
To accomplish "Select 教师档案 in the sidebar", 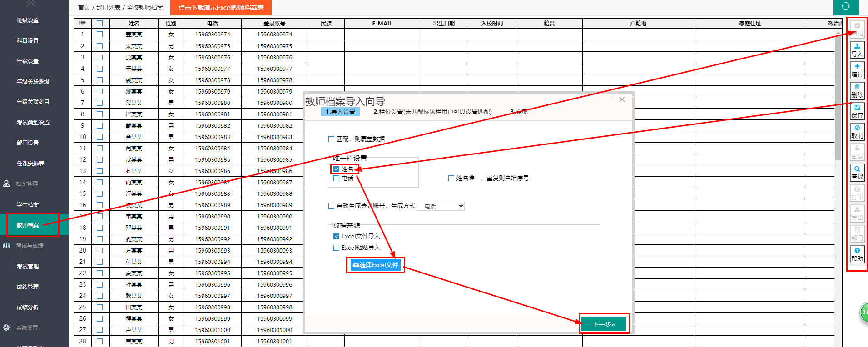I will pyautogui.click(x=28, y=225).
